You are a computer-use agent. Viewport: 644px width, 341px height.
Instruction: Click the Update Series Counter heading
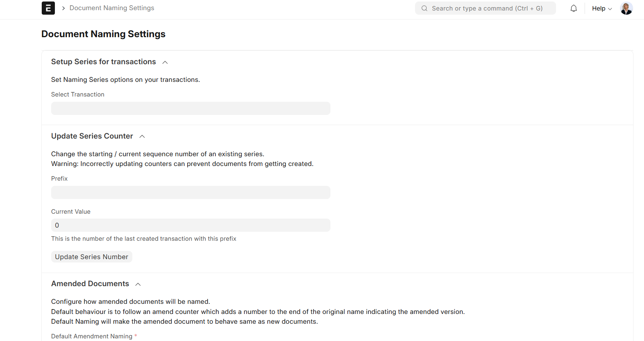click(92, 136)
